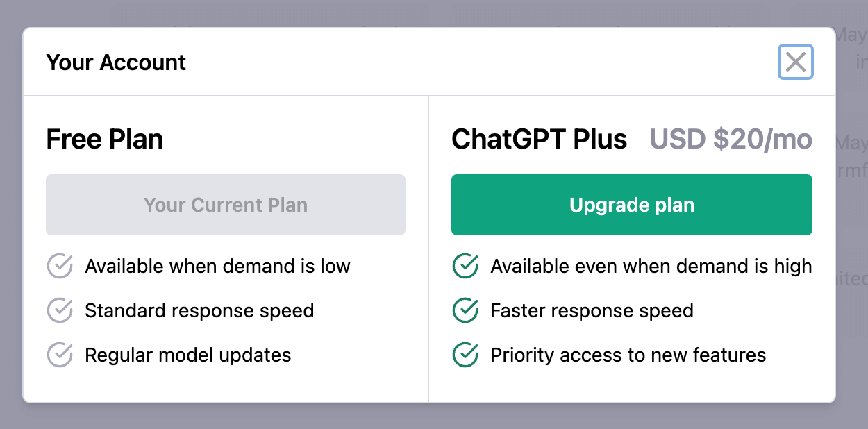Viewport: 868px width, 429px height.
Task: Click checkmark icon beside Regular model updates
Action: 60,355
